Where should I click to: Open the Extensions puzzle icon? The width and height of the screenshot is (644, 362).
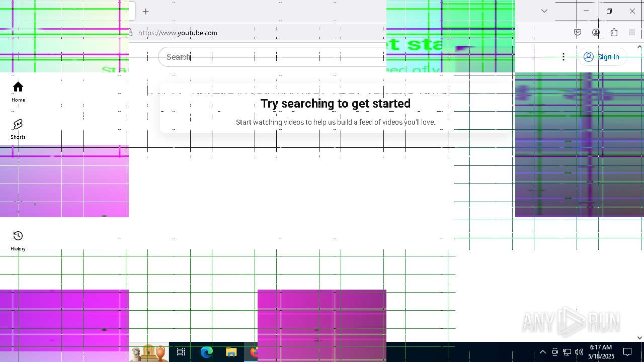click(614, 33)
